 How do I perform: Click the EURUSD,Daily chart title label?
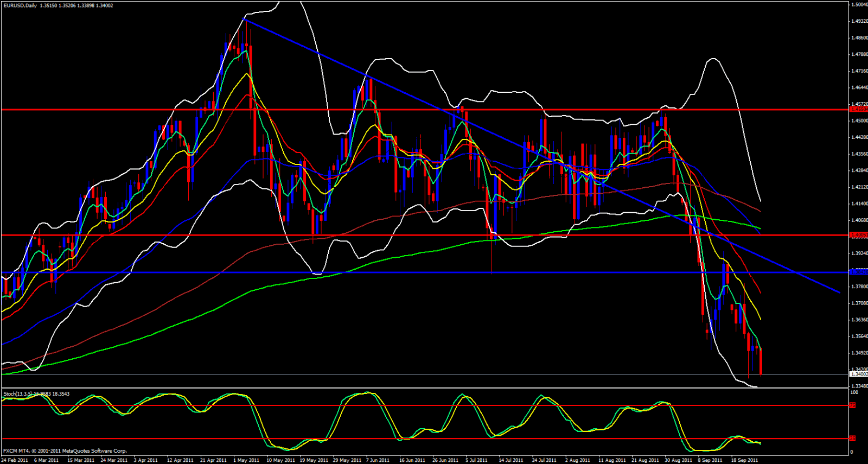(x=20, y=5)
